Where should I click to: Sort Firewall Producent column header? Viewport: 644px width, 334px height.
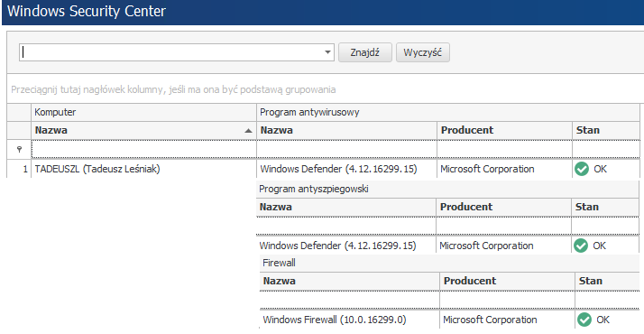[x=507, y=281]
